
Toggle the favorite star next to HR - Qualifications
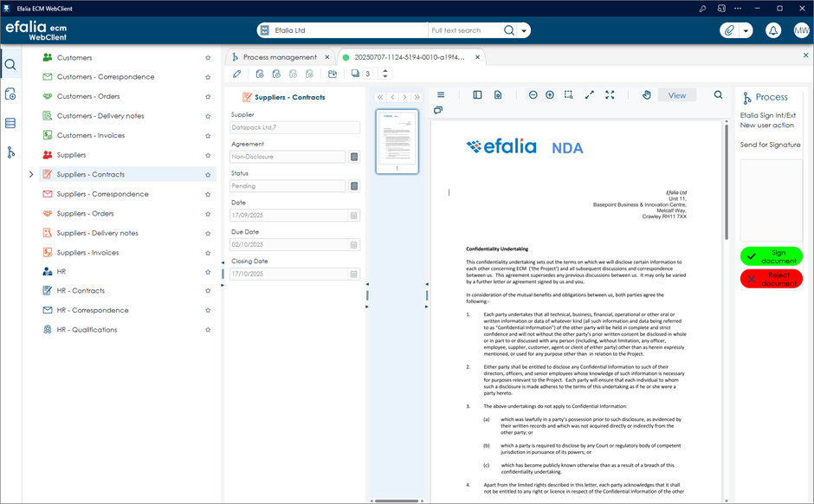tap(207, 329)
